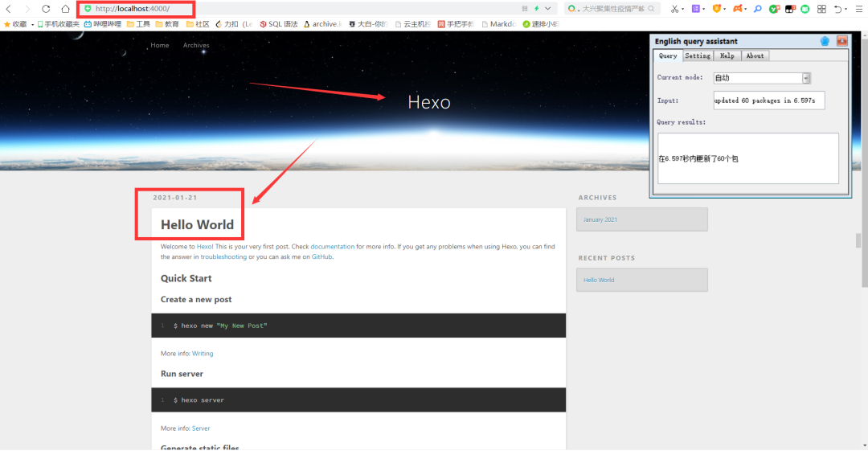Click the Input field in query assistant
Image resolution: width=868 pixels, height=451 pixels.
tap(769, 100)
